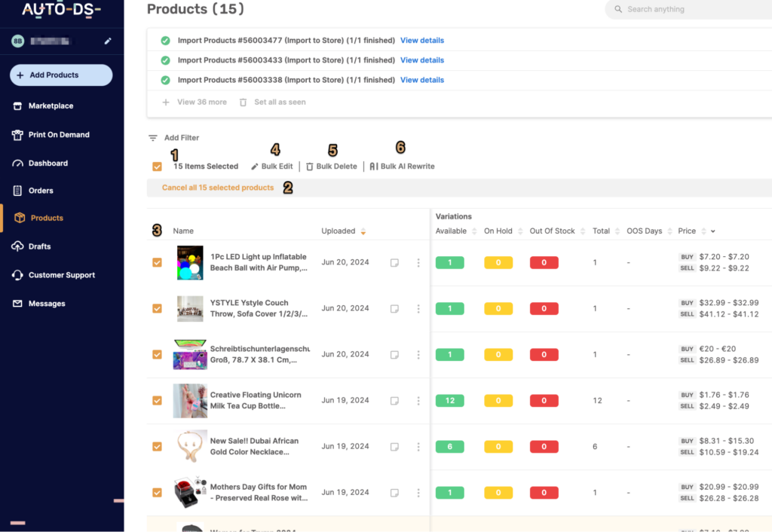Image resolution: width=772 pixels, height=532 pixels.
Task: Open Marketplace in the sidebar
Action: pos(51,105)
